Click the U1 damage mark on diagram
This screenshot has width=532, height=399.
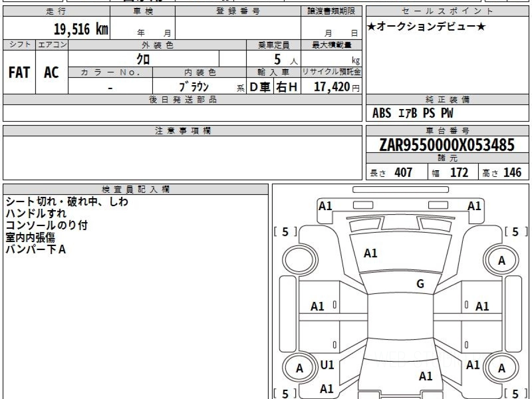[x=327, y=365]
